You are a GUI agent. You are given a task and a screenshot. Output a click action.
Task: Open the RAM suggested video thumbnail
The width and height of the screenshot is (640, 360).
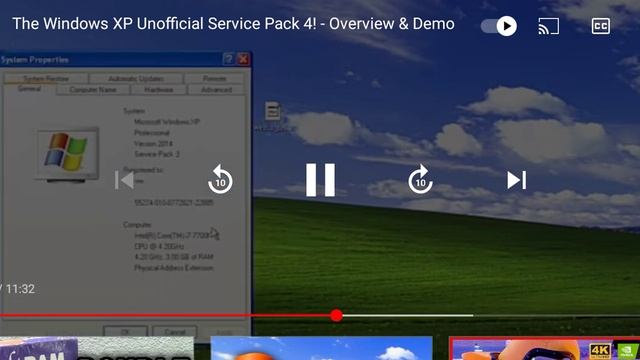(97, 348)
